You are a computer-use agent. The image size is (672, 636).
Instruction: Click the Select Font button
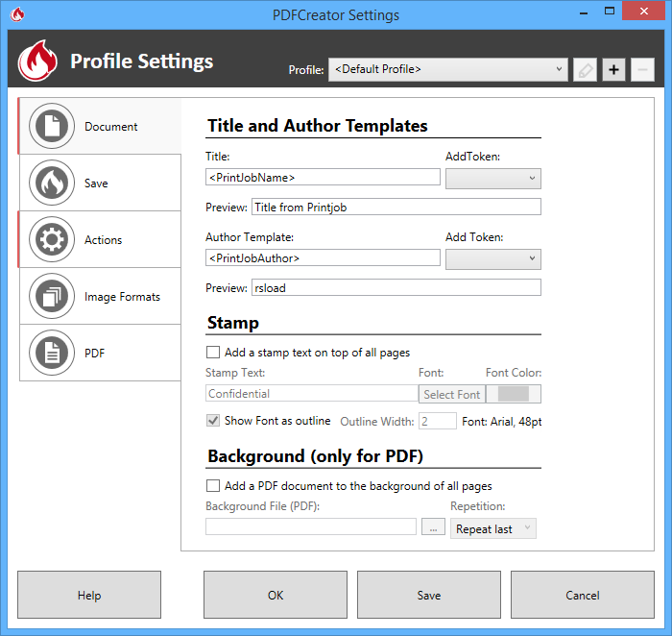(452, 394)
